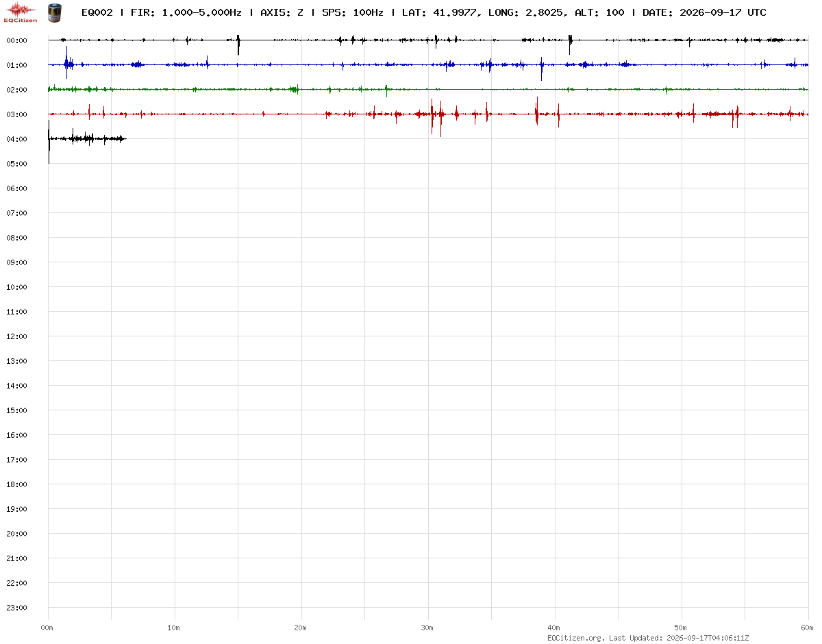Click the seismometer sensor image icon

pos(53,12)
